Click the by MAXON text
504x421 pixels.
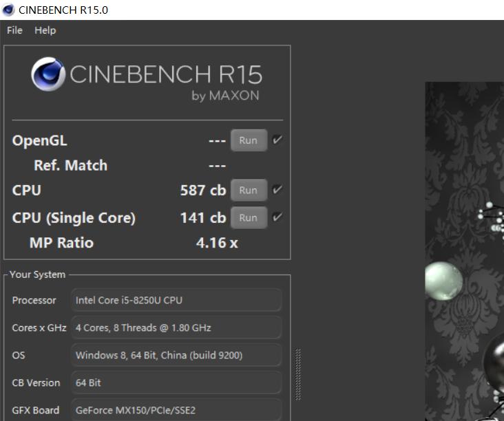(225, 96)
